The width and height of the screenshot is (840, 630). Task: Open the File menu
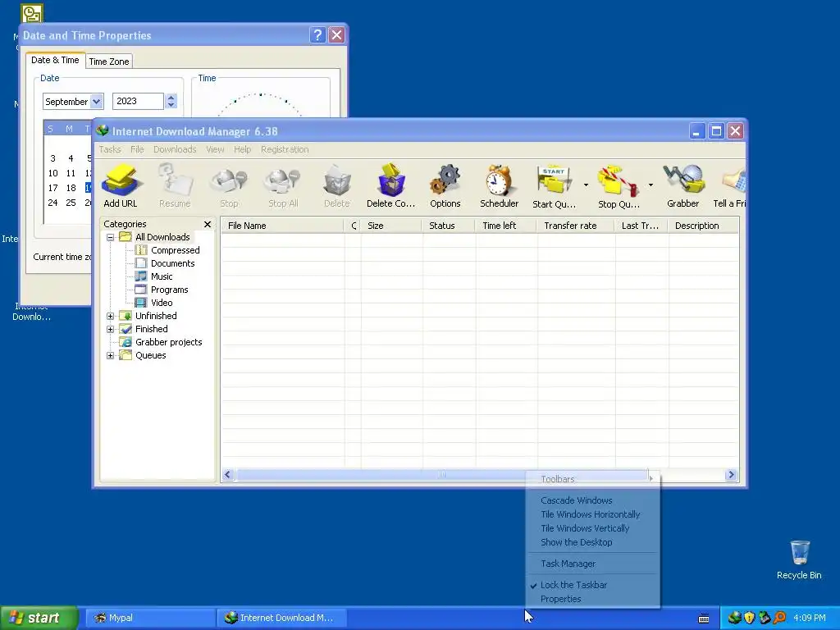137,149
